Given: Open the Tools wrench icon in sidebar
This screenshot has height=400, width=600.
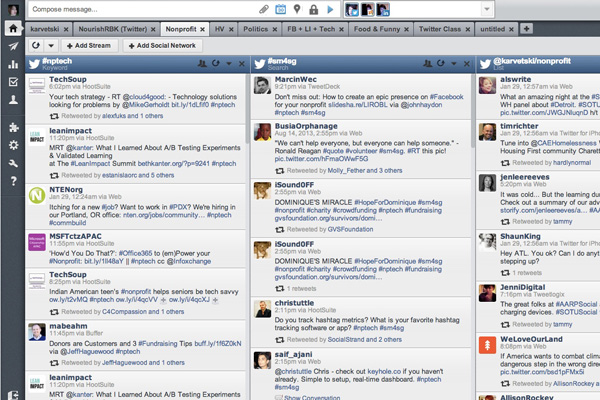Looking at the screenshot, I should click(13, 163).
